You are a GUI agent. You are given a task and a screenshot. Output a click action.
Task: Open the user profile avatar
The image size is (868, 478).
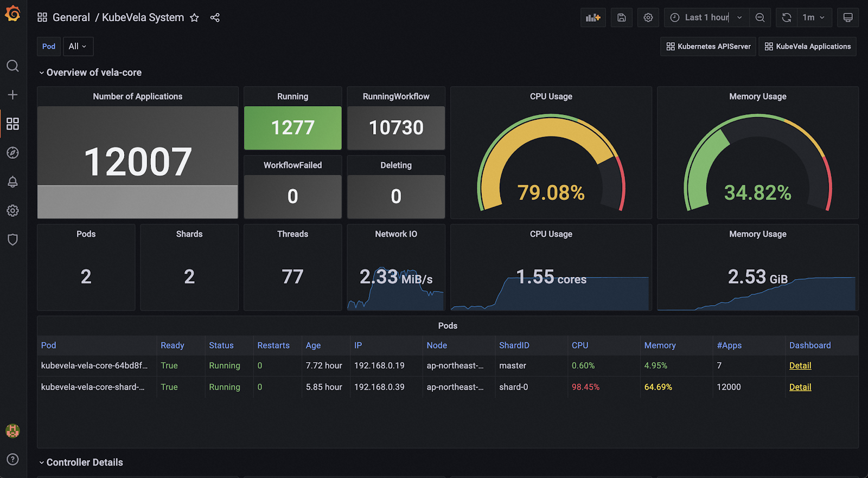[x=12, y=431]
